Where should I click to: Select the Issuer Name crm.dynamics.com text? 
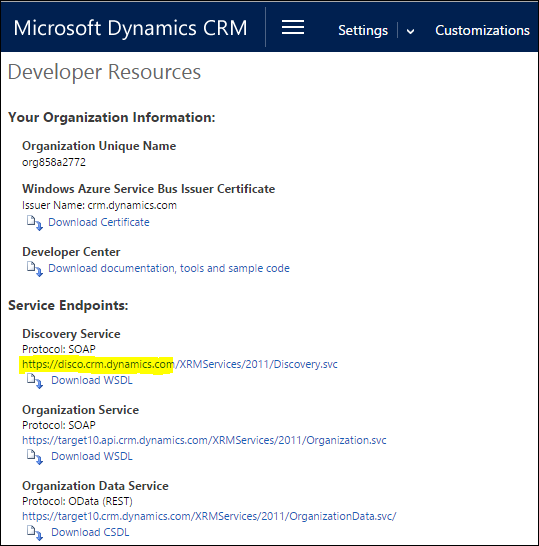tap(99, 205)
